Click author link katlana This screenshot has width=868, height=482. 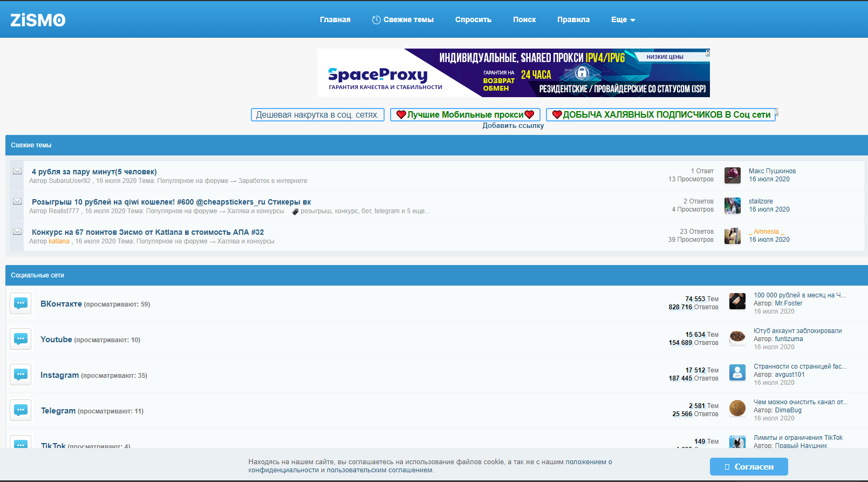point(59,241)
